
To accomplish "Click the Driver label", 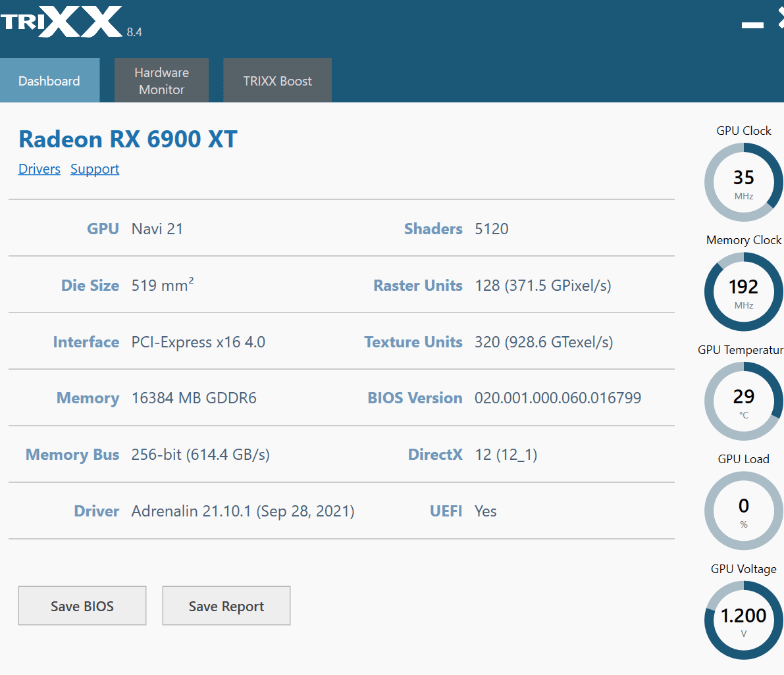I will pos(97,511).
